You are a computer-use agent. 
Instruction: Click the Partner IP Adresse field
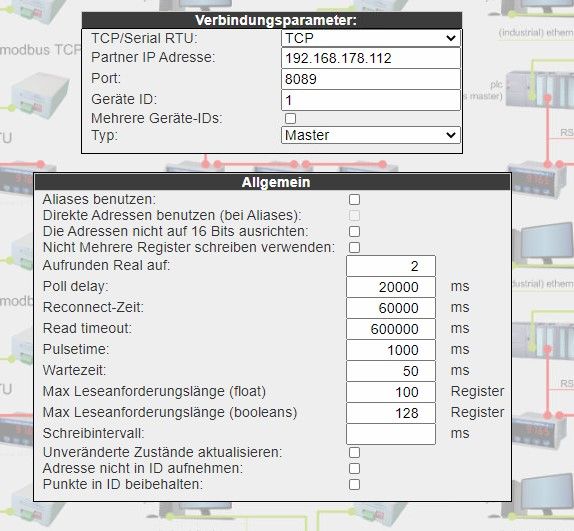pyautogui.click(x=370, y=58)
